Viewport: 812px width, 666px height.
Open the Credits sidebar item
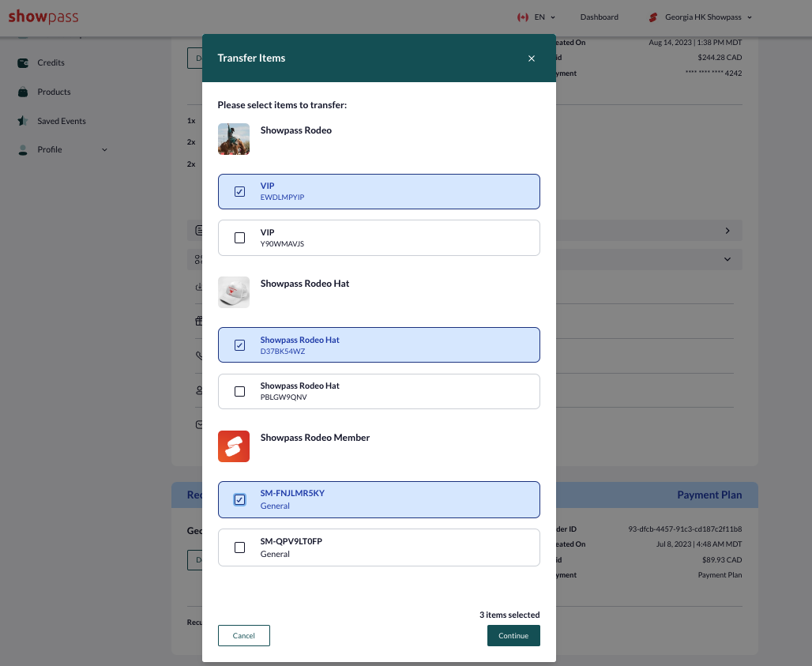pyautogui.click(x=51, y=62)
